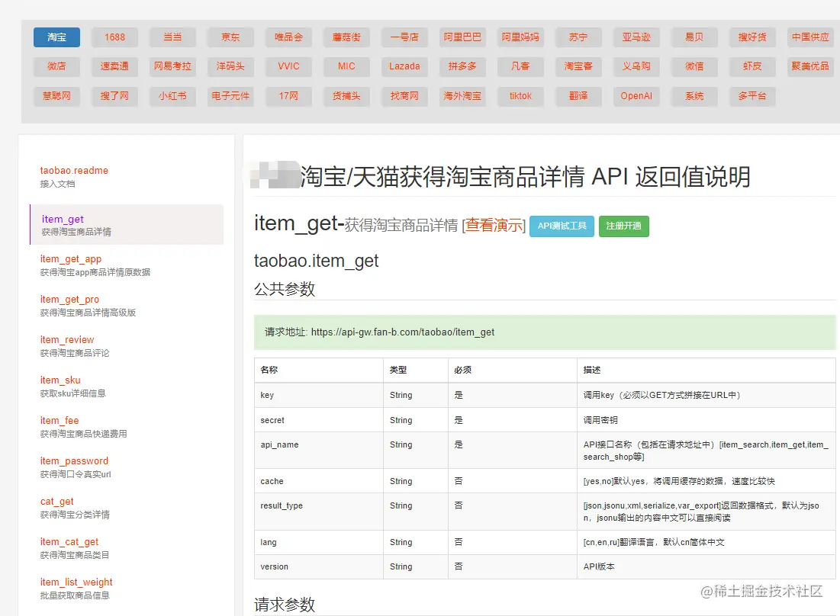This screenshot has height=616, width=840.
Task: Open the item_sku sidebar entry
Action: coord(72,387)
